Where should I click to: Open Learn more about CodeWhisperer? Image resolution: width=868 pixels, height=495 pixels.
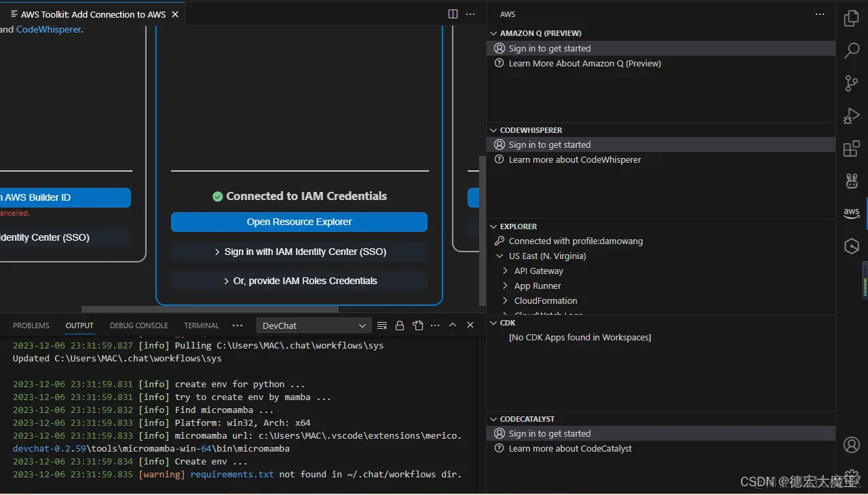[575, 160]
